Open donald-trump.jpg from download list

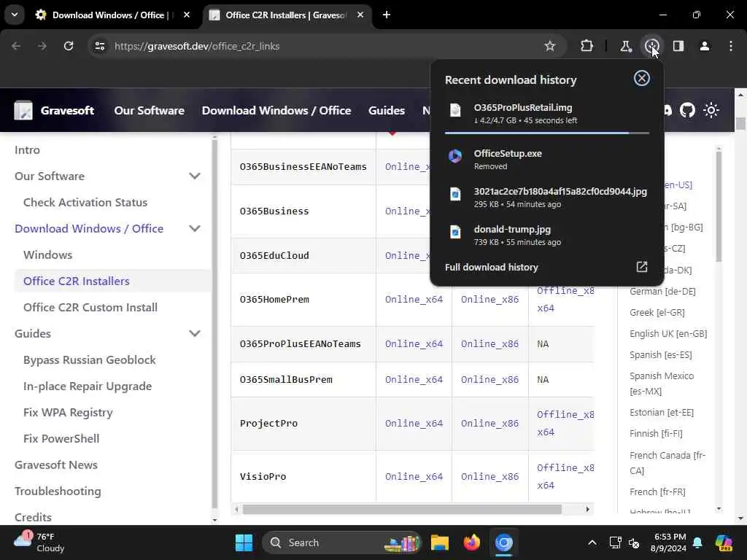[x=547, y=236]
